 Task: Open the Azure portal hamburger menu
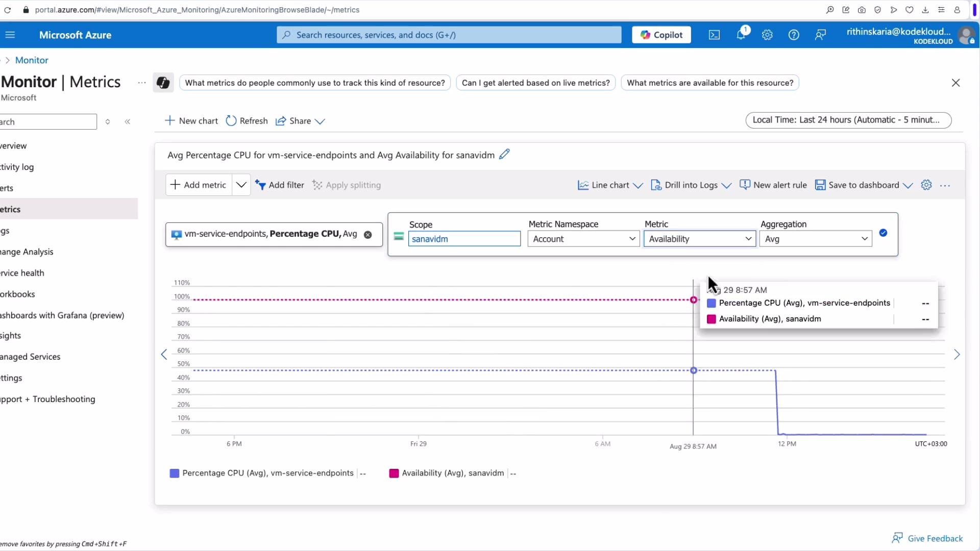10,35
